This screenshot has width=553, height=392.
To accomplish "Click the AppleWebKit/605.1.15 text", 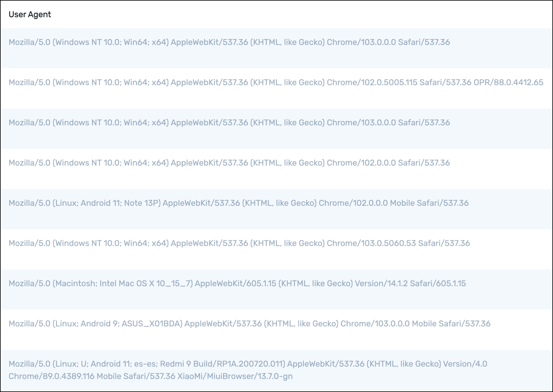I will coord(235,284).
